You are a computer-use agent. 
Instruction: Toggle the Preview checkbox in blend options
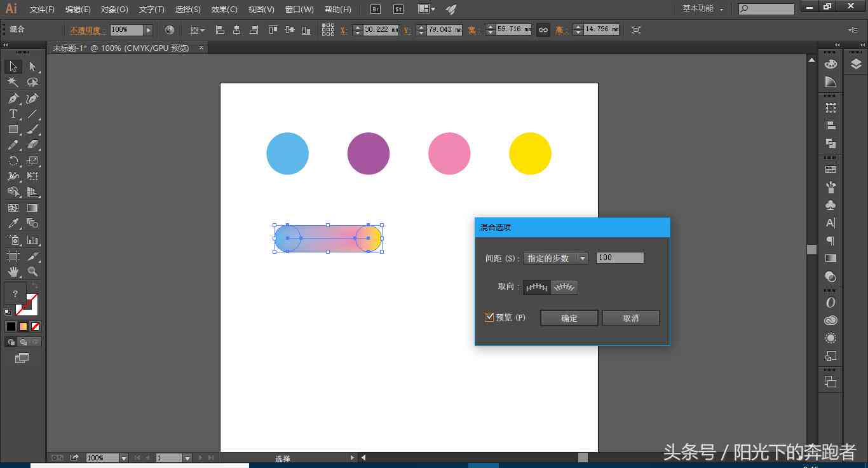(x=489, y=317)
